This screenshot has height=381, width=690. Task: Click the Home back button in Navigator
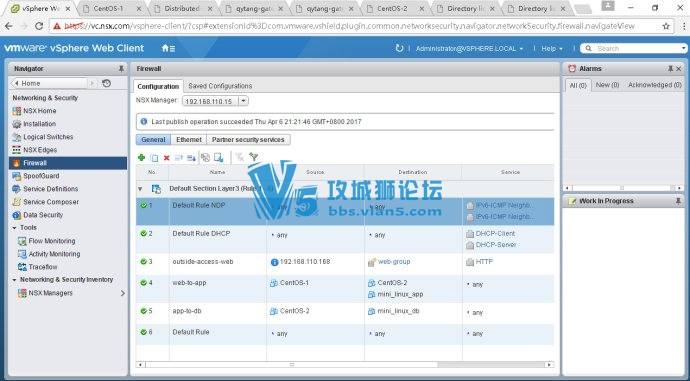(49, 83)
